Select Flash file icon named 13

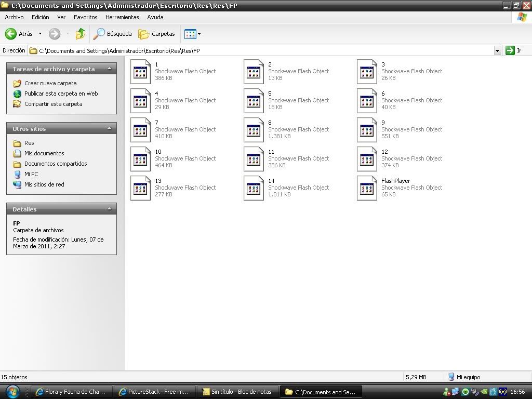[140, 189]
